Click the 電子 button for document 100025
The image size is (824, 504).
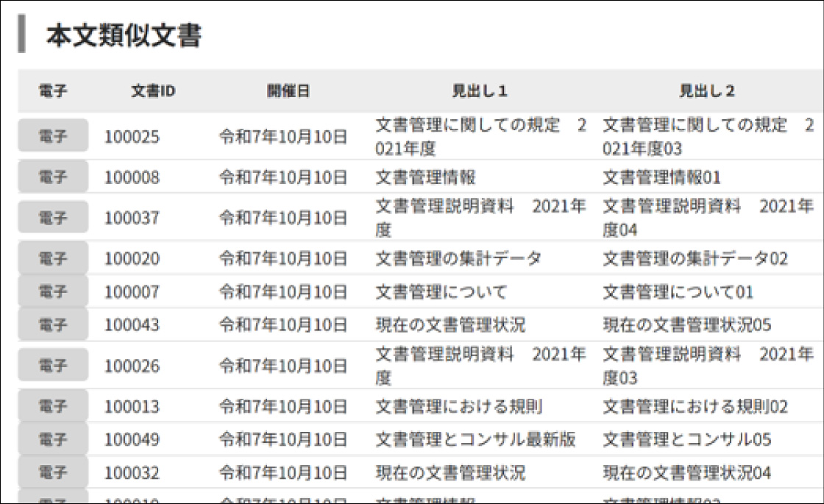pyautogui.click(x=53, y=136)
